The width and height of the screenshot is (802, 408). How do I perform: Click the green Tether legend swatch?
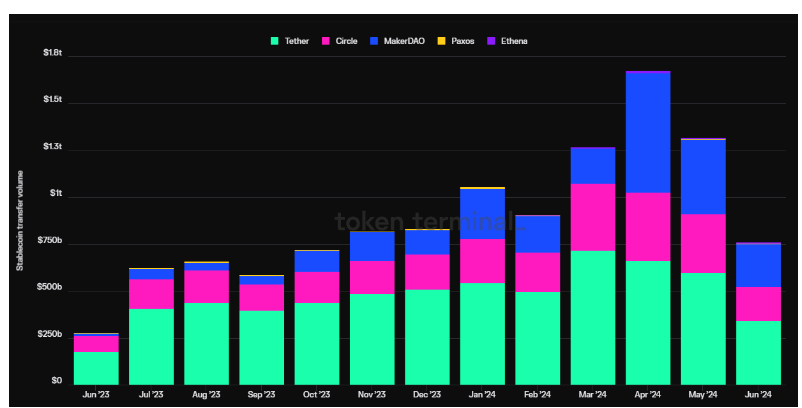[275, 41]
